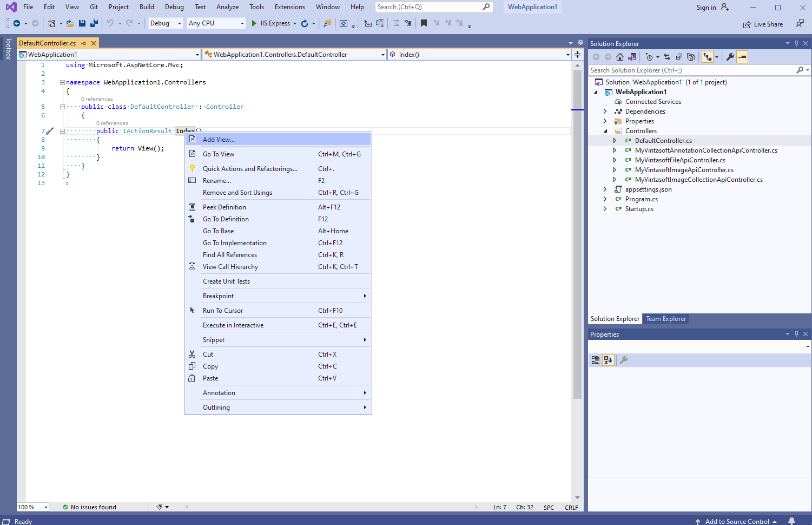
Task: Select Add View... from context menu
Action: click(219, 140)
